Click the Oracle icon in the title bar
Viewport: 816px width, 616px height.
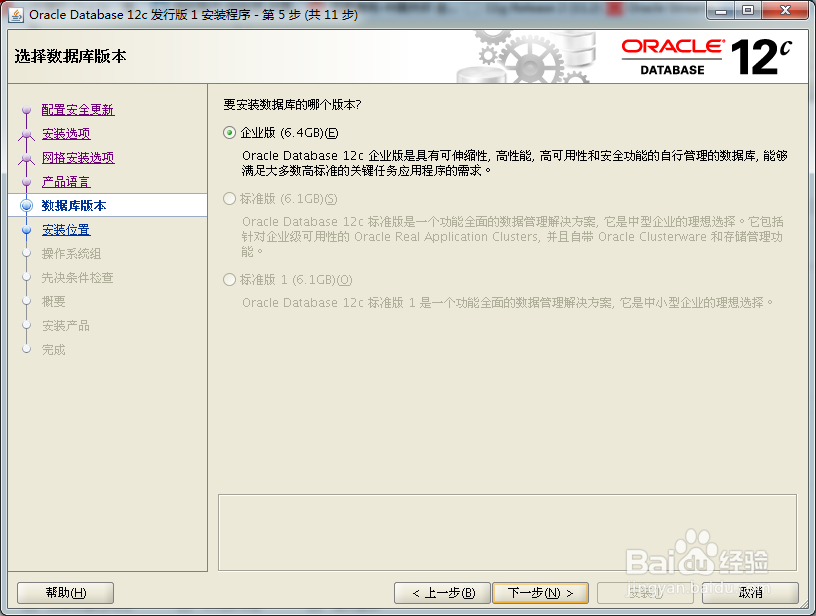[x=14, y=13]
